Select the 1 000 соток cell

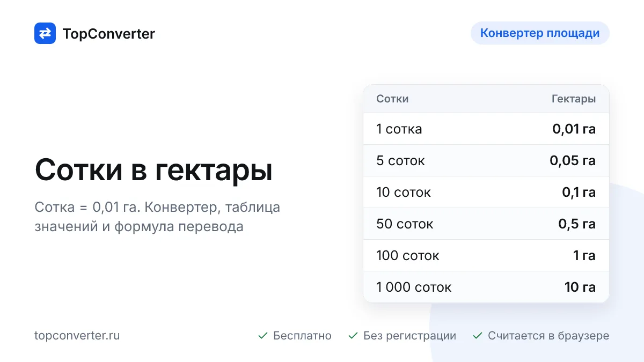[414, 287]
